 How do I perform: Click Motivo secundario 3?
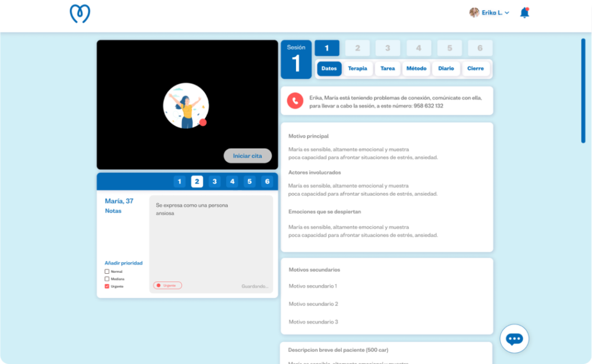pos(313,322)
